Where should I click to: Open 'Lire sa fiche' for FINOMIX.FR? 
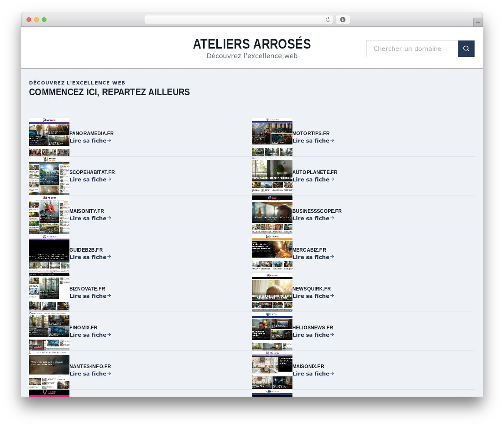90,335
